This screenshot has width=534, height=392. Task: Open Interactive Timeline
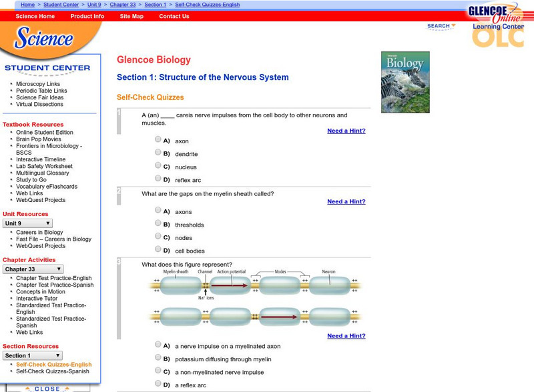coord(41,159)
